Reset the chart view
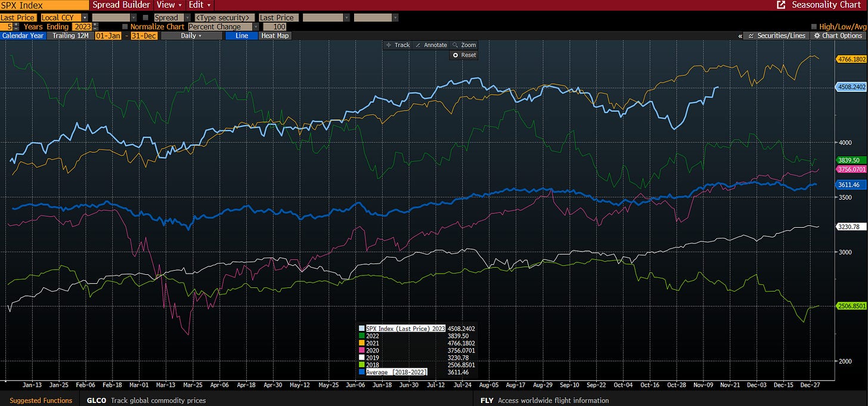The image size is (868, 406). click(x=464, y=55)
